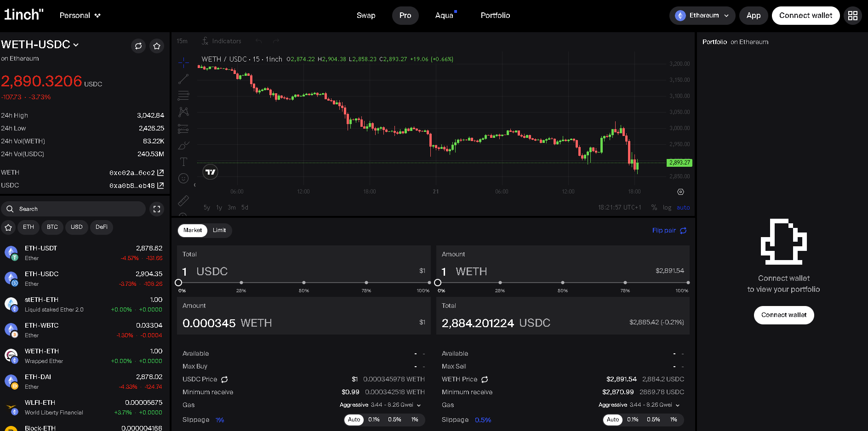
Task: Switch chart to logarithmic scale
Action: click(667, 207)
